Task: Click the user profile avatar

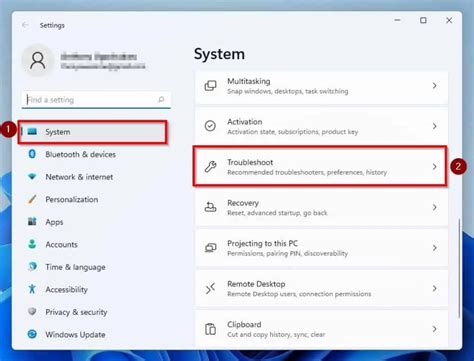Action: [x=38, y=61]
